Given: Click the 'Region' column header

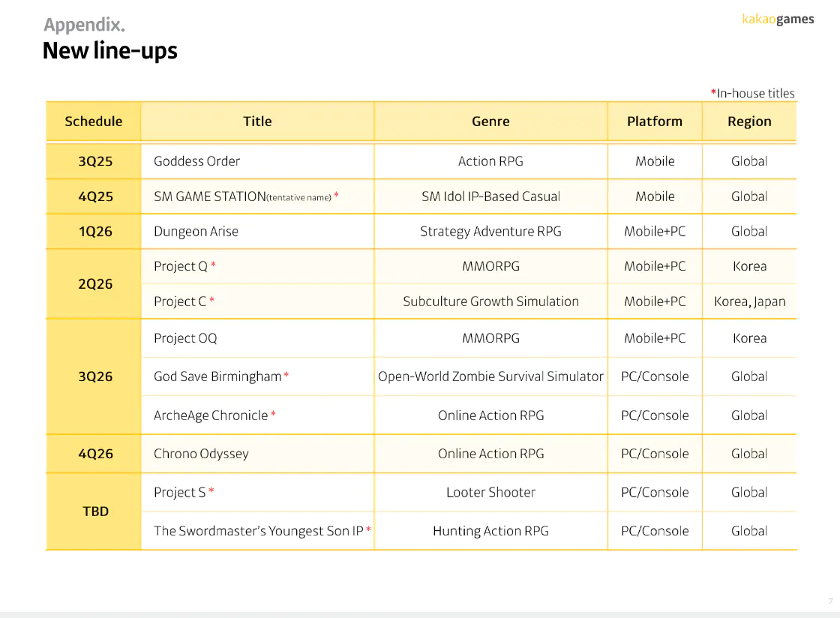Looking at the screenshot, I should click(x=749, y=121).
